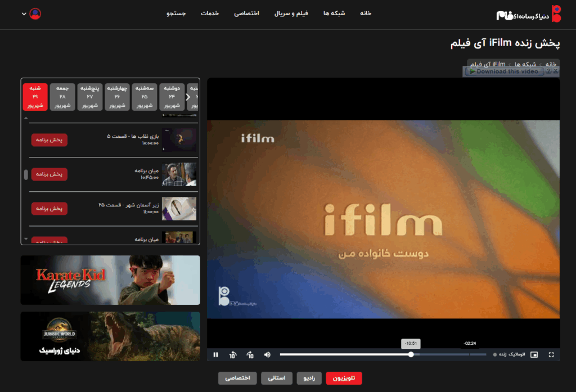Select the استانی category button
576x392 pixels.
click(x=277, y=378)
